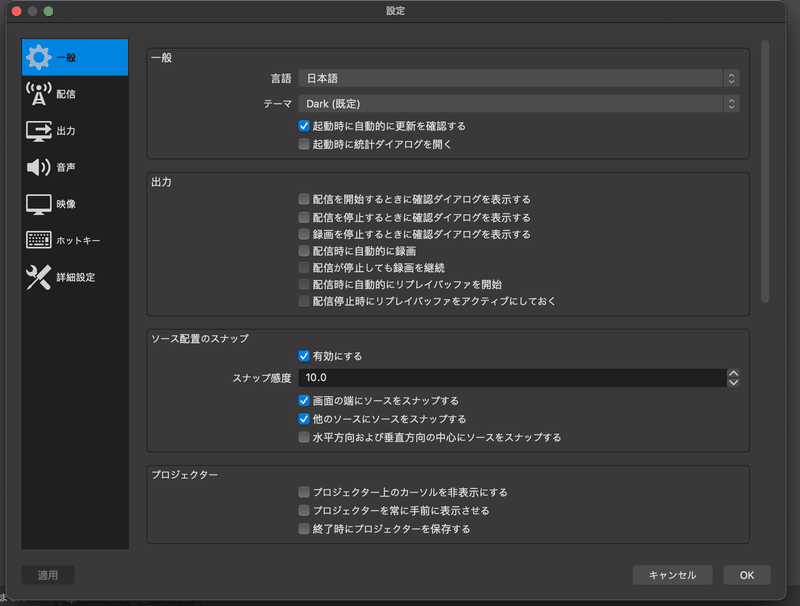Open the 出力 settings tab label
The image size is (800, 606).
(x=66, y=131)
